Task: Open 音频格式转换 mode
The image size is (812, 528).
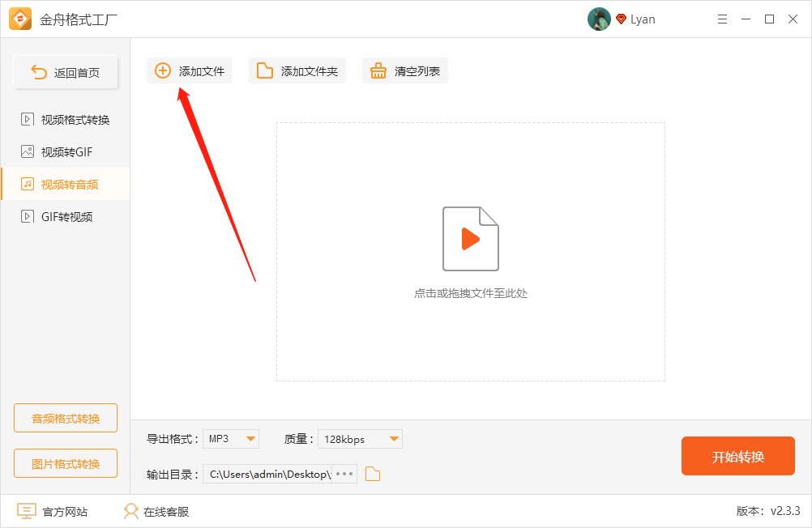Action: [65, 418]
